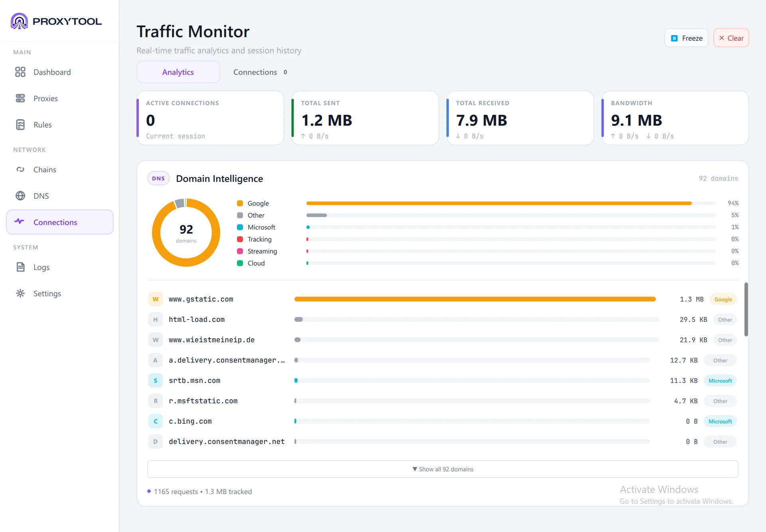This screenshot has width=766, height=532.
Task: Freeze the traffic monitor
Action: 686,38
